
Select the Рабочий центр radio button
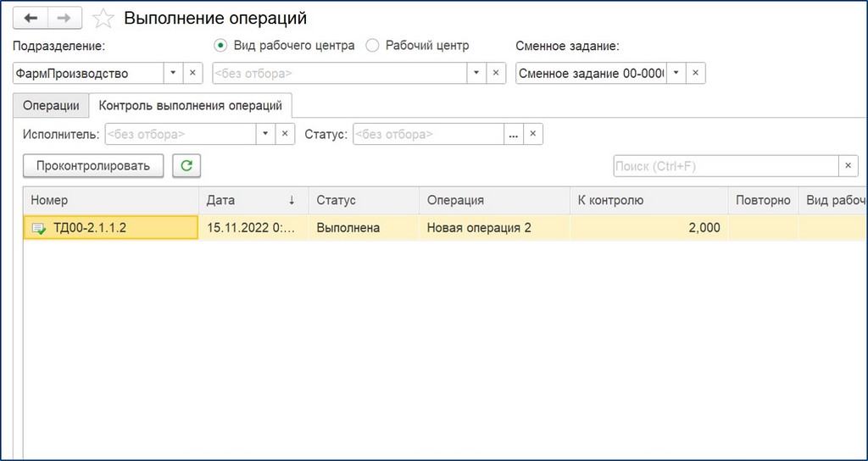click(373, 46)
